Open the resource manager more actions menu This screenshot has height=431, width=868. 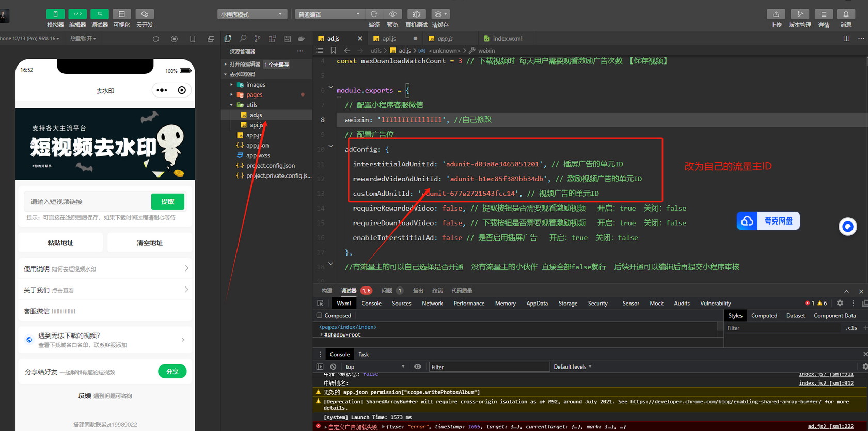[301, 51]
